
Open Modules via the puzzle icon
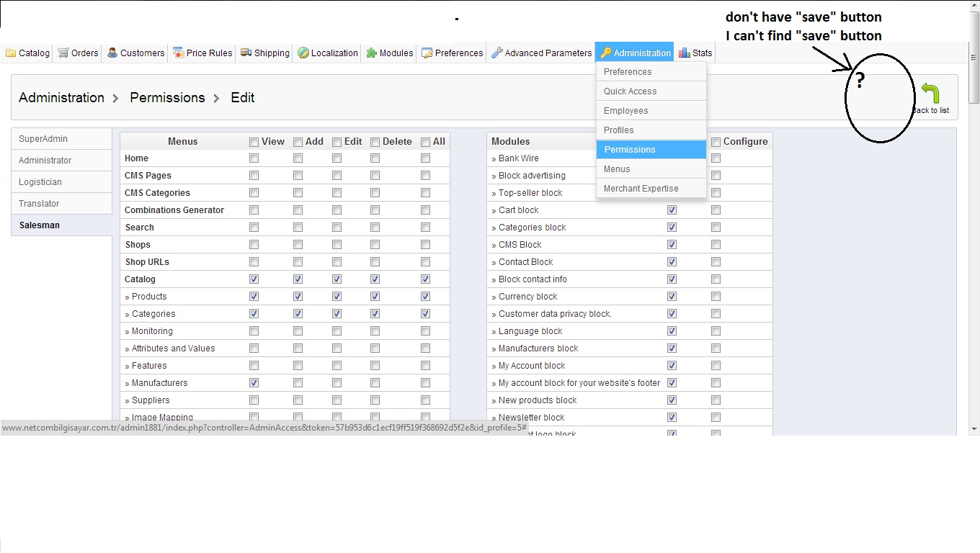pos(372,53)
